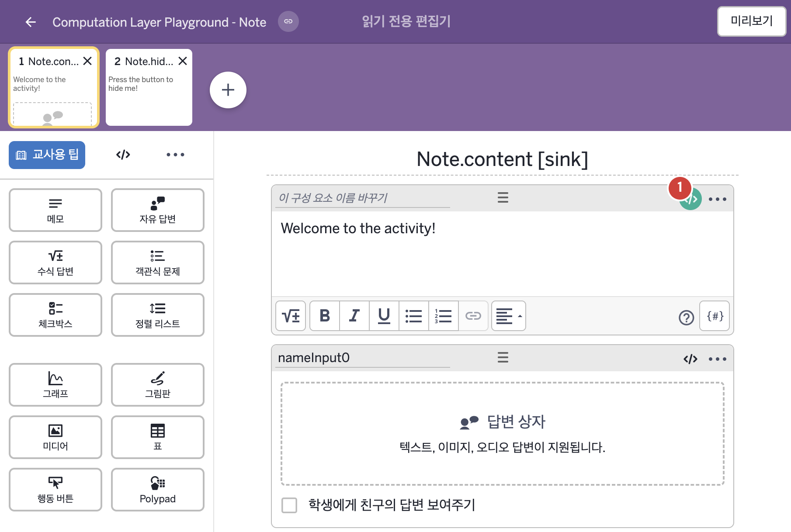Enable 학생에게 친구의 답변 보여주기 checkbox
Viewport: 791px width, 532px height.
pyautogui.click(x=289, y=505)
